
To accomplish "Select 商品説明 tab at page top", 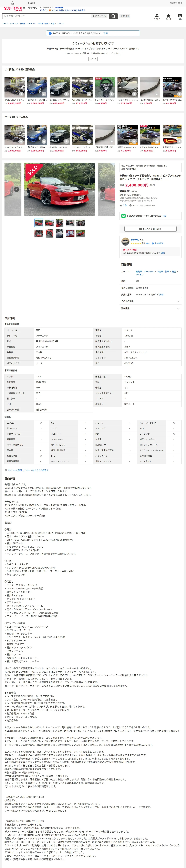I will click(31, 3).
